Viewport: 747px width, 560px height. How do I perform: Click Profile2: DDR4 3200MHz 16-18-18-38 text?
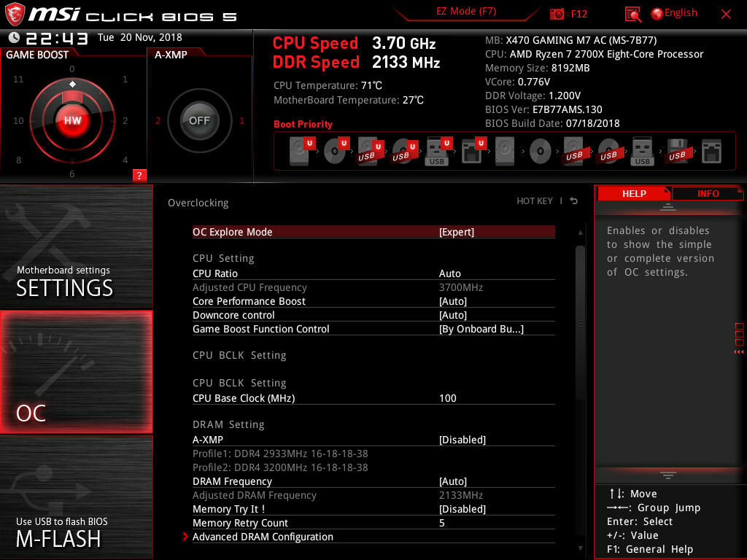click(x=280, y=467)
